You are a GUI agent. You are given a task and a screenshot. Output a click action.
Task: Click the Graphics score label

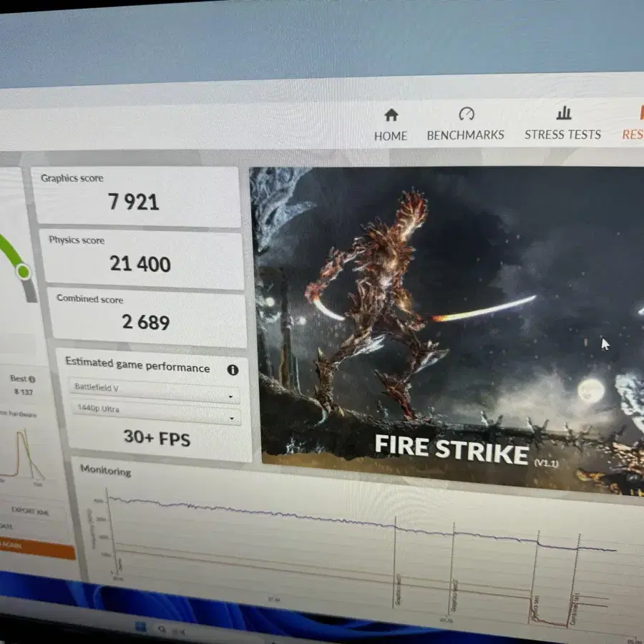click(x=72, y=178)
